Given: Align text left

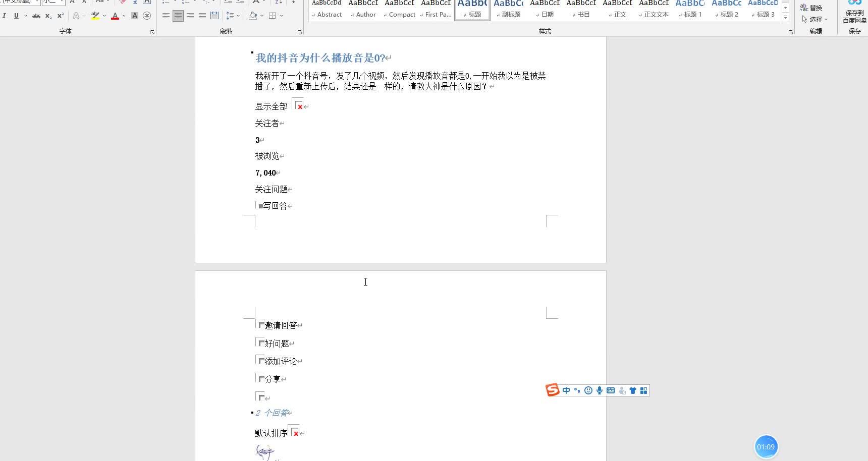Looking at the screenshot, I should click(166, 16).
